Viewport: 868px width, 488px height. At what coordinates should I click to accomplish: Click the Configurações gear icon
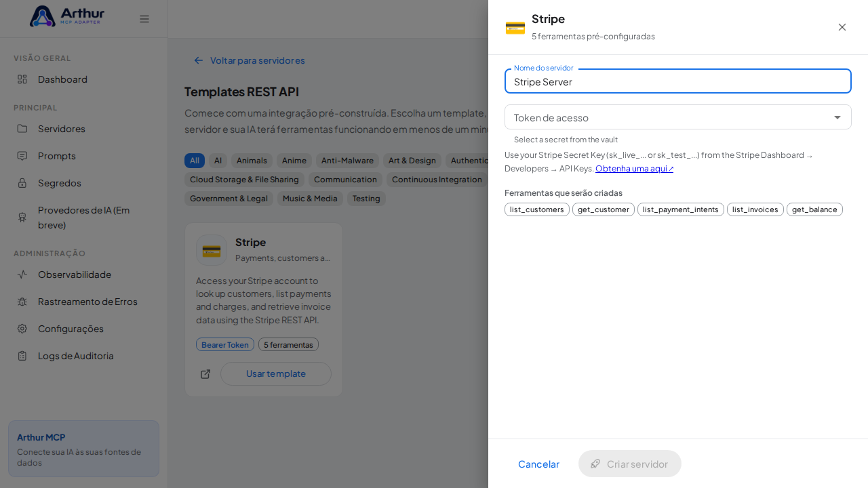(x=22, y=329)
